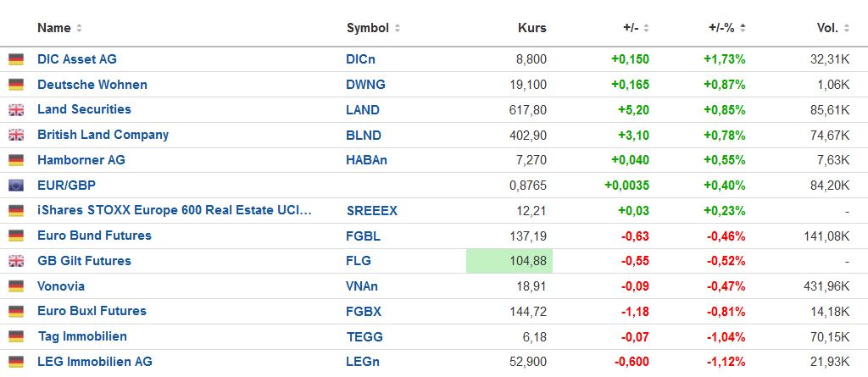Click the highlighted 104,88 price cell

point(509,261)
